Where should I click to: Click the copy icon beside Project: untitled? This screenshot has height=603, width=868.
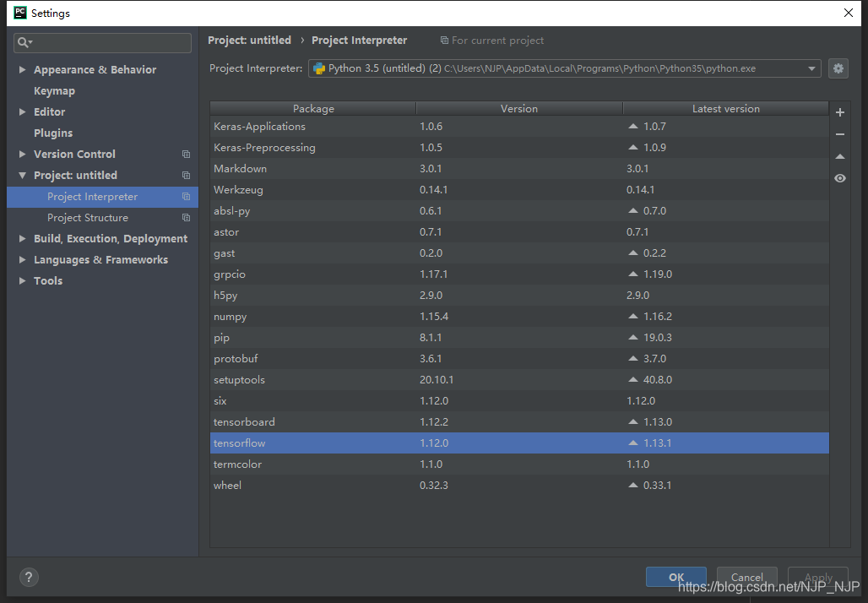tap(186, 175)
